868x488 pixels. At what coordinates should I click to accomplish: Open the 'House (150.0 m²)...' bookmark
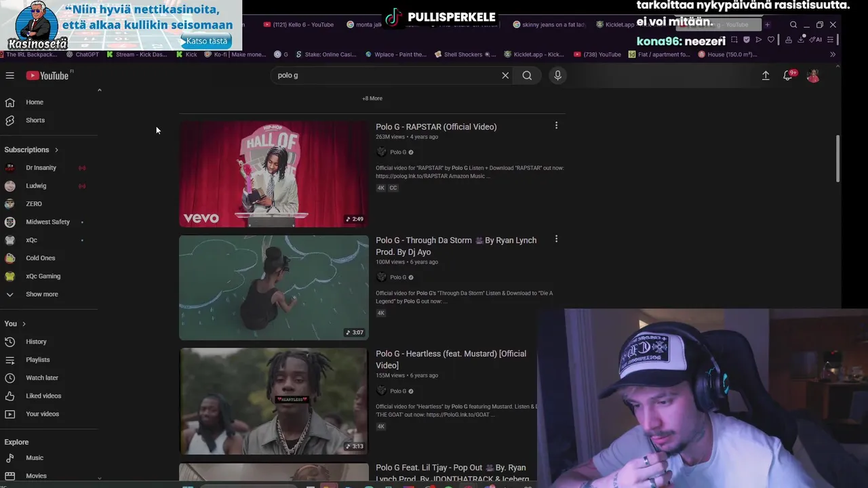coord(727,54)
